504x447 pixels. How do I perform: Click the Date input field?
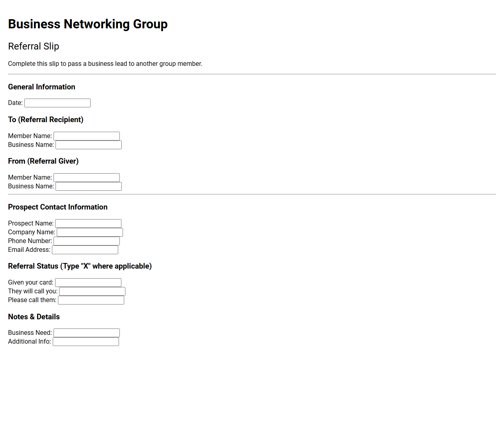pos(58,103)
